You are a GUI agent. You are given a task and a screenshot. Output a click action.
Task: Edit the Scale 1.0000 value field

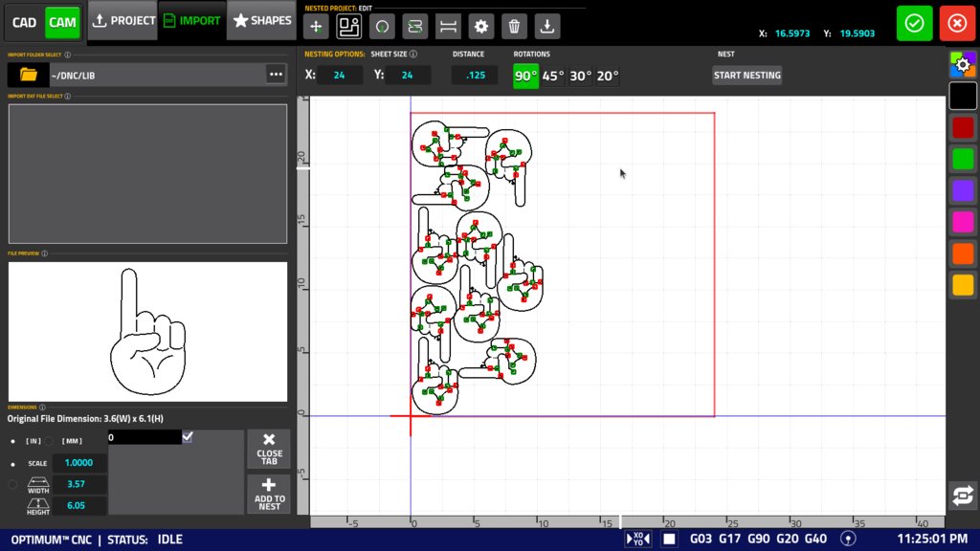[78, 463]
